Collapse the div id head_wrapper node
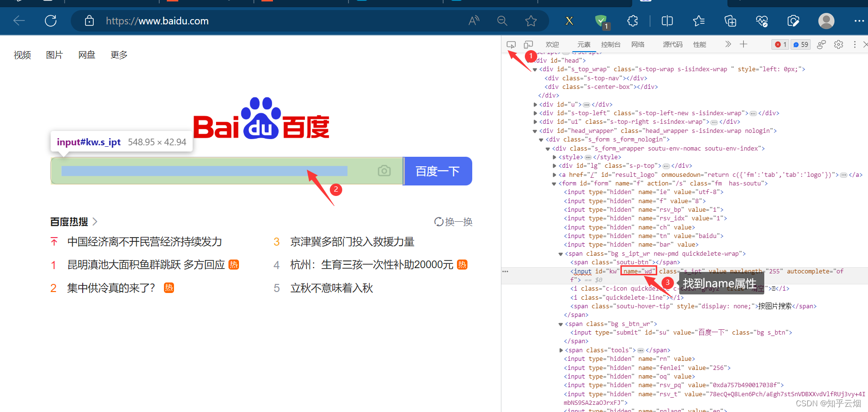 (535, 131)
